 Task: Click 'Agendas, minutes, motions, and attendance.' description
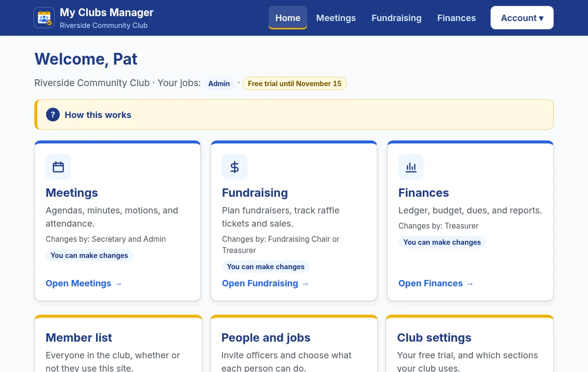click(112, 217)
